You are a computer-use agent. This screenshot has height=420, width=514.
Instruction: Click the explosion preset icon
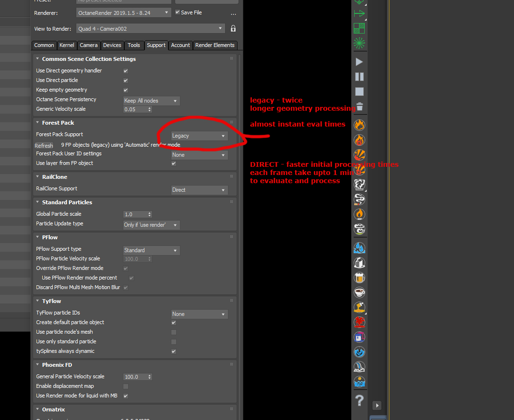(359, 155)
